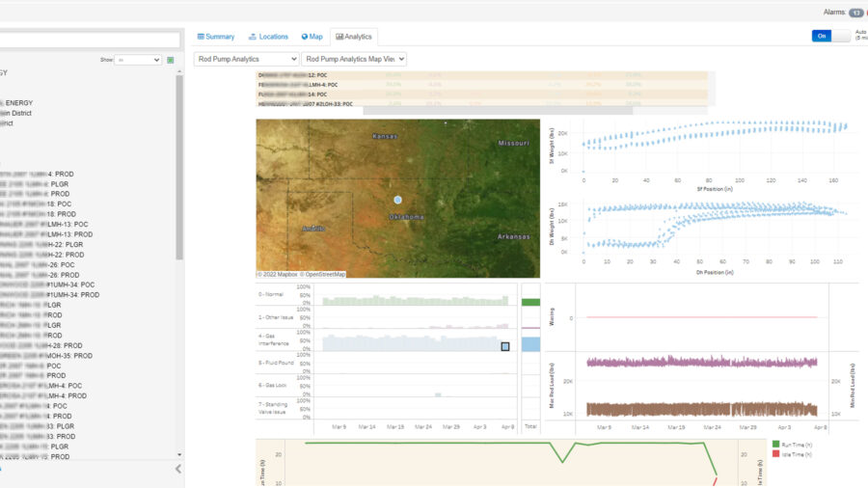The image size is (868, 488).
Task: Select the outlined square marker in Gas Interference row
Action: pos(504,346)
